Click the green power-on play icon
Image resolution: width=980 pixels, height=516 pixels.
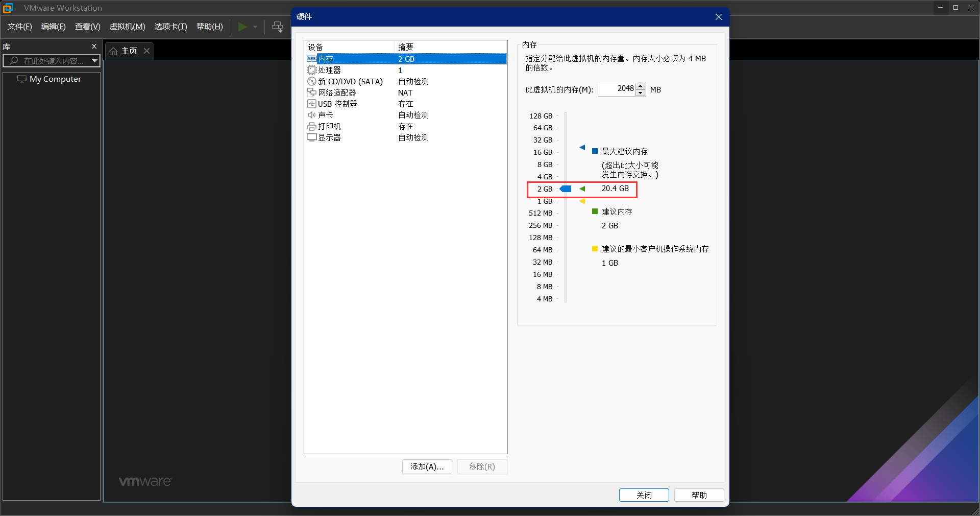coord(242,27)
